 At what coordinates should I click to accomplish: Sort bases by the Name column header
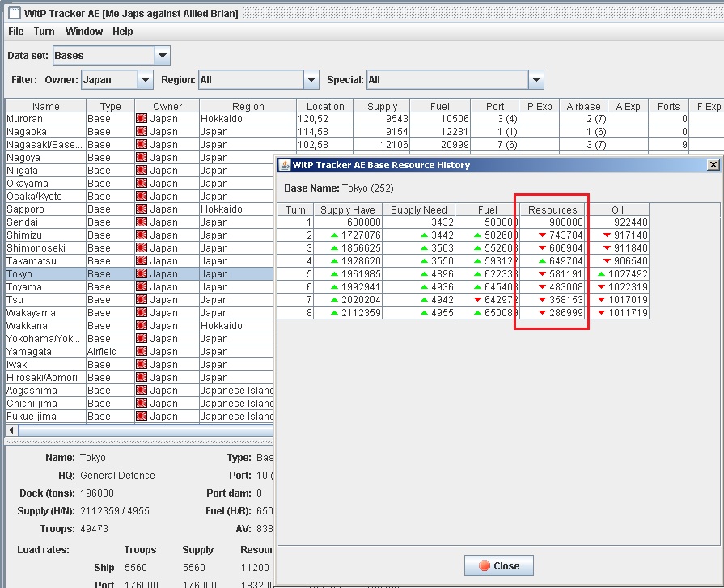click(46, 106)
